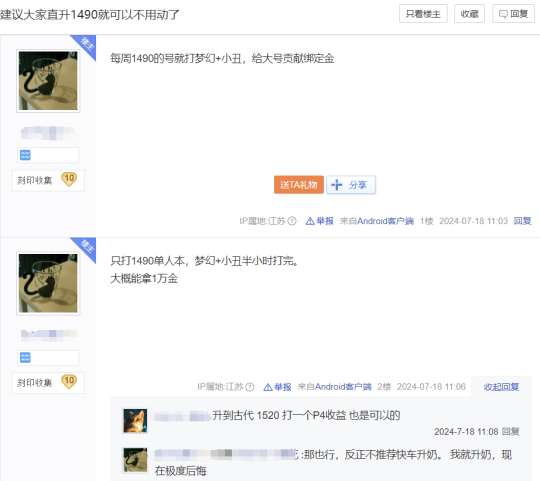Click the 分享 plus button
540x481 pixels.
[x=351, y=185]
